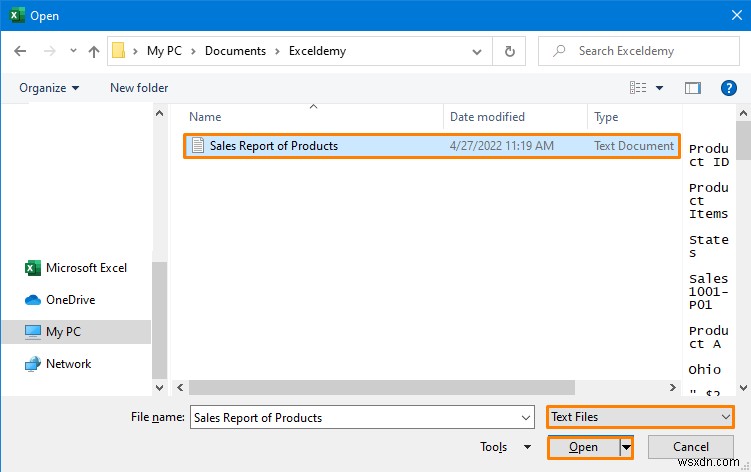Image resolution: width=751 pixels, height=472 pixels.
Task: Click the folder icon in address bar
Action: tap(118, 51)
